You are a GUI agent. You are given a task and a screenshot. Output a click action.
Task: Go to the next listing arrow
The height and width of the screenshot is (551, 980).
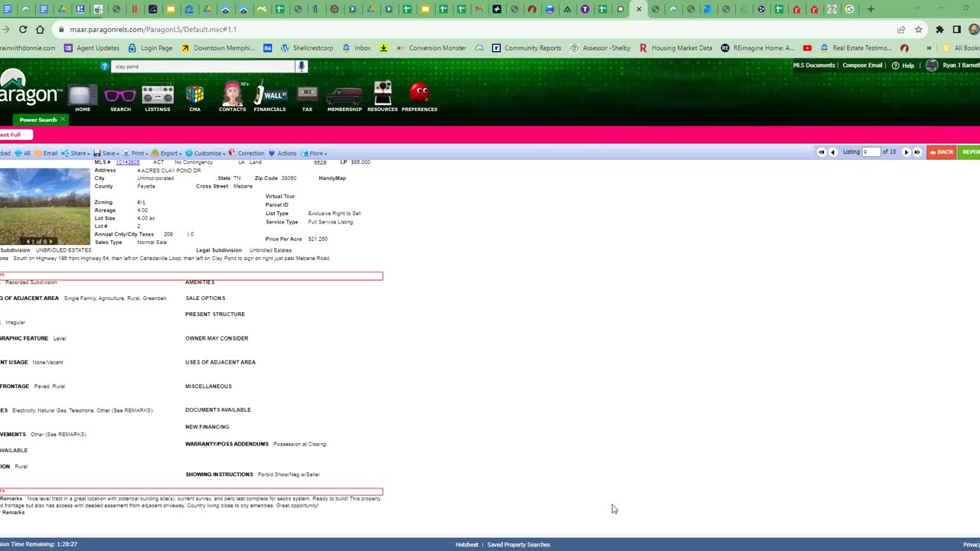pyautogui.click(x=906, y=152)
